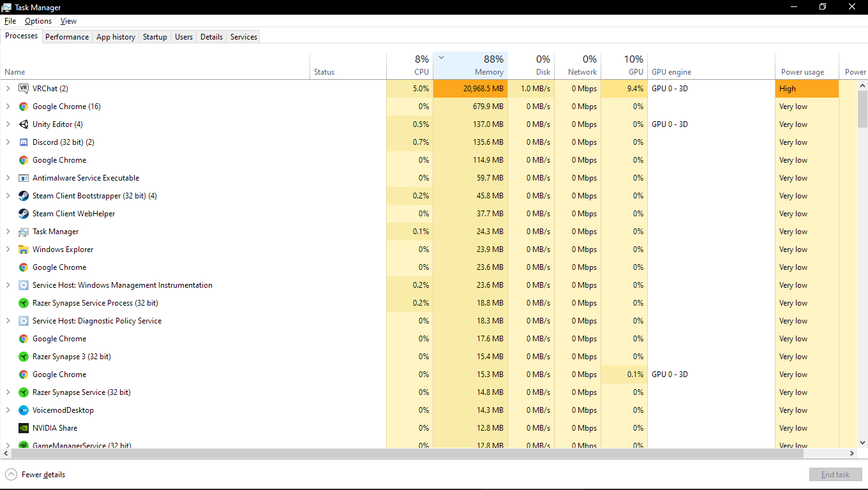Click the scroll down arrow of process list
868x490 pixels.
point(862,442)
